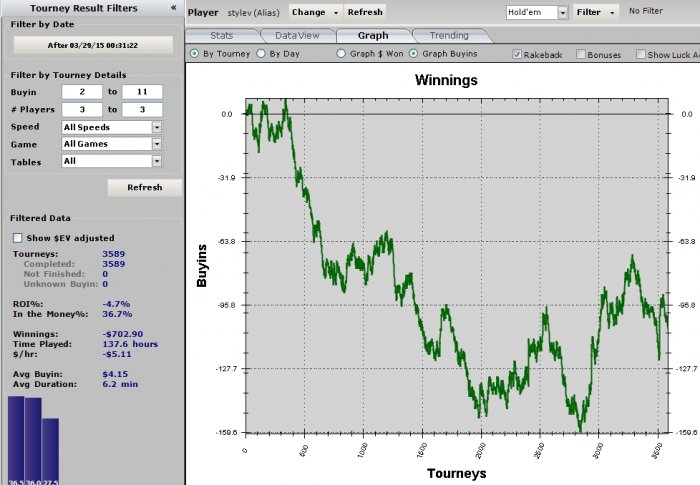700x485 pixels.
Task: Click the Tourneys x-axis label
Action: [457, 473]
